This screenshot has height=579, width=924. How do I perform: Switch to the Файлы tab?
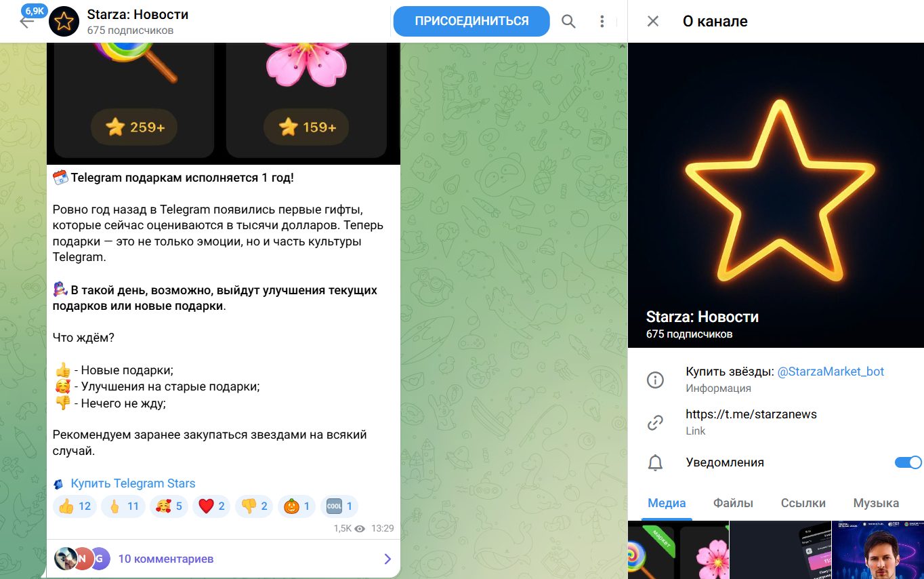pyautogui.click(x=733, y=503)
